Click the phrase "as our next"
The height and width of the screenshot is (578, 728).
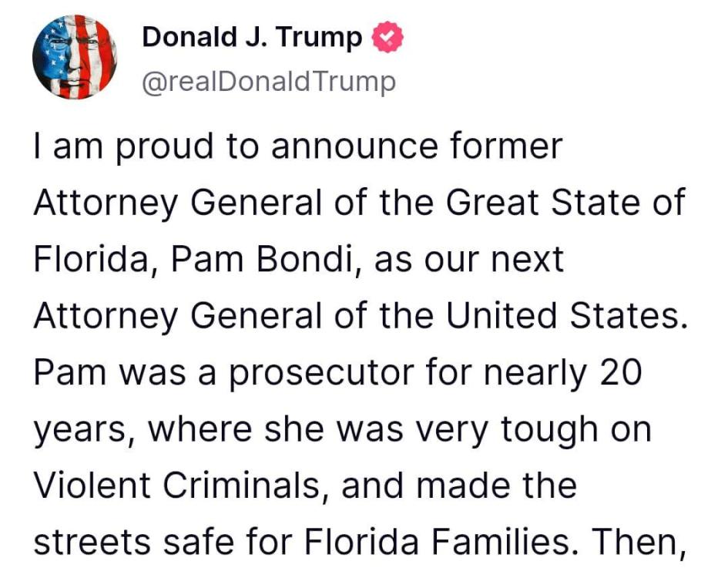470,260
